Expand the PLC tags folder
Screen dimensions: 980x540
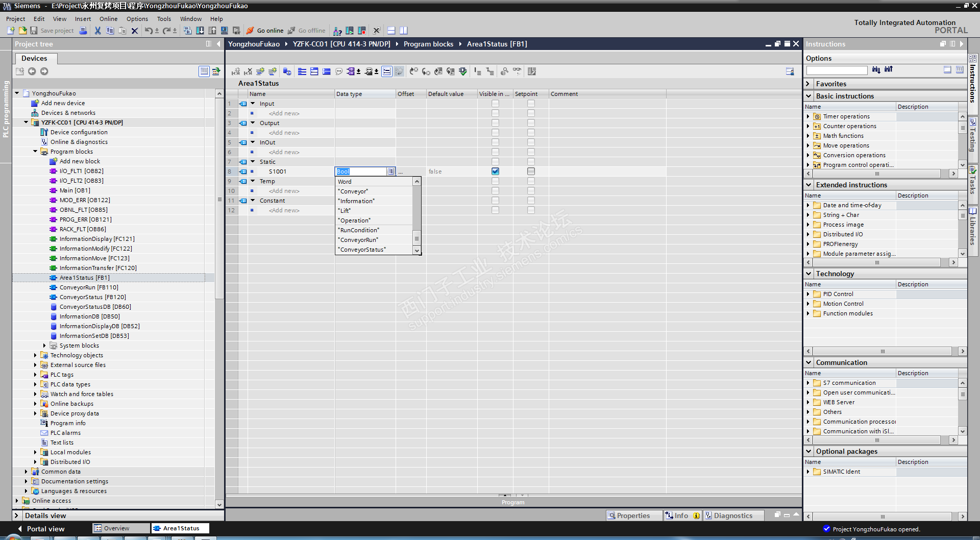(35, 375)
